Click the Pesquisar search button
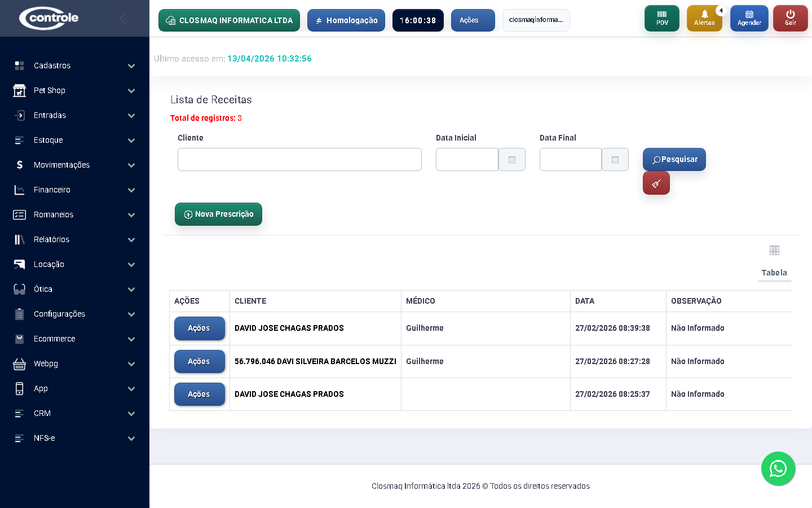 (x=674, y=160)
